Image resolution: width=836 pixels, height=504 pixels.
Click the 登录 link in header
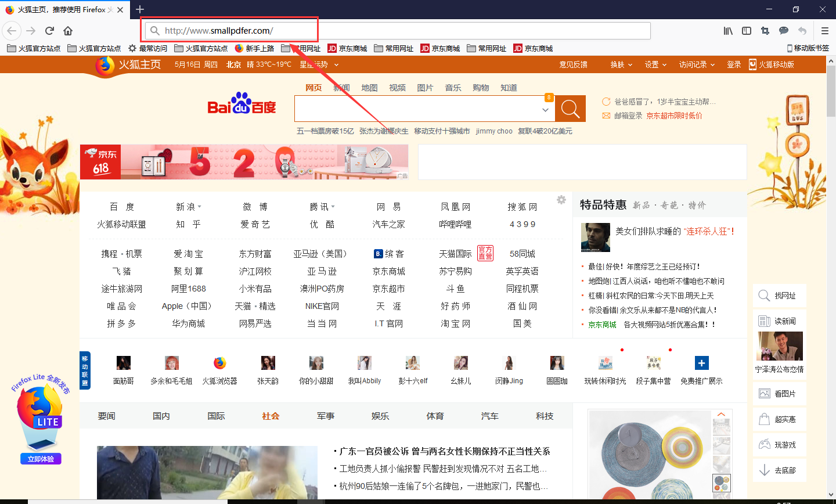tap(734, 64)
